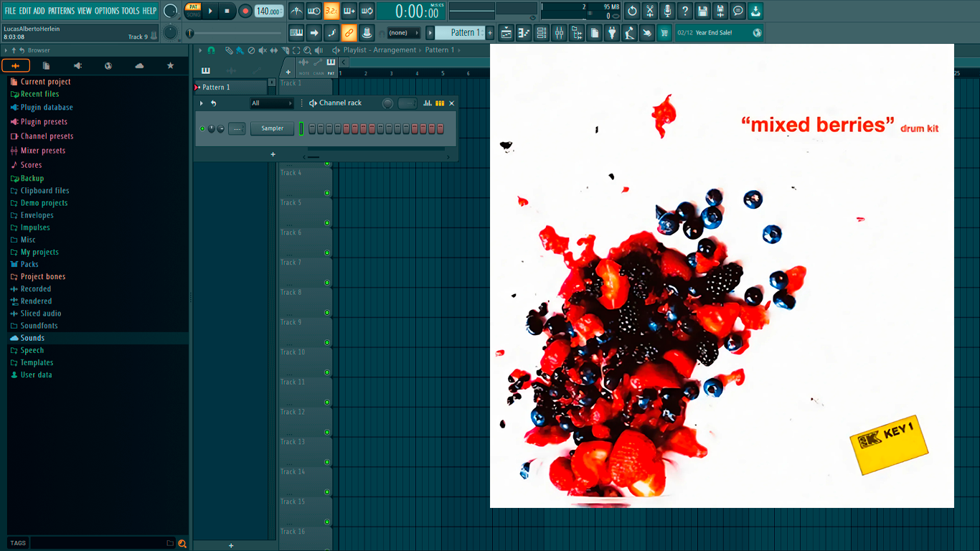This screenshot has width=980, height=551.
Task: Open the All channel filter dropdown
Action: pos(272,103)
